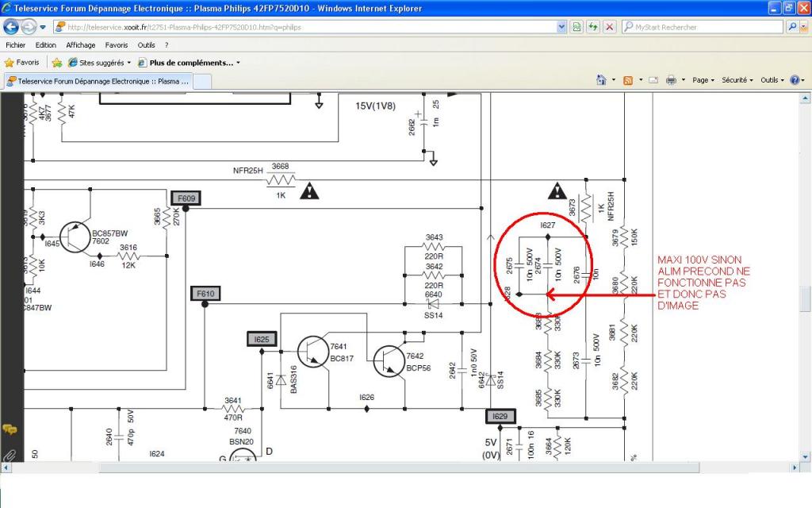Click the horizontal scrollbar thumb

(399, 468)
